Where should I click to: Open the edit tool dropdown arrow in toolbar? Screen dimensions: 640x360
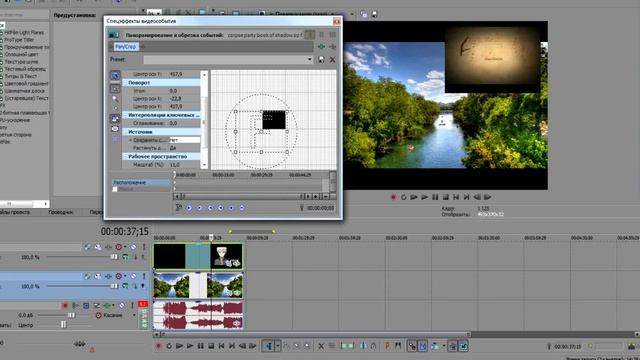[x=278, y=346]
